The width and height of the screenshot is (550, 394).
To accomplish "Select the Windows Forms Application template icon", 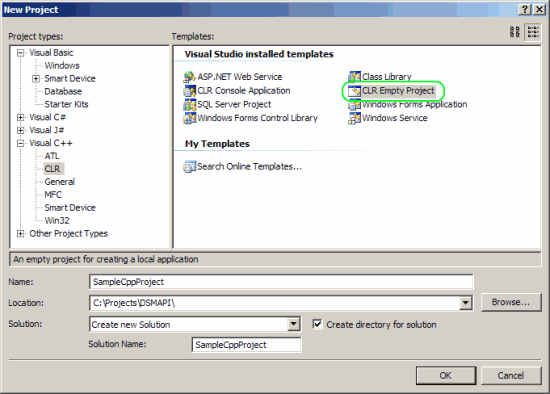I will 354,104.
